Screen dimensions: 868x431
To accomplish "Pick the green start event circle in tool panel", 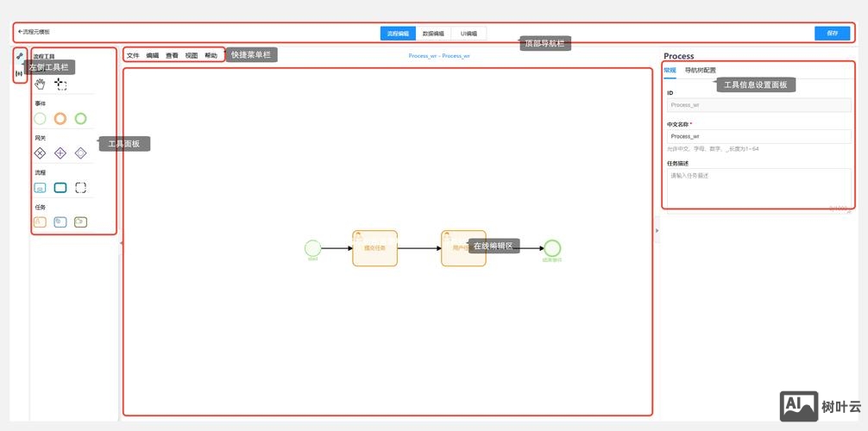I will (x=40, y=119).
